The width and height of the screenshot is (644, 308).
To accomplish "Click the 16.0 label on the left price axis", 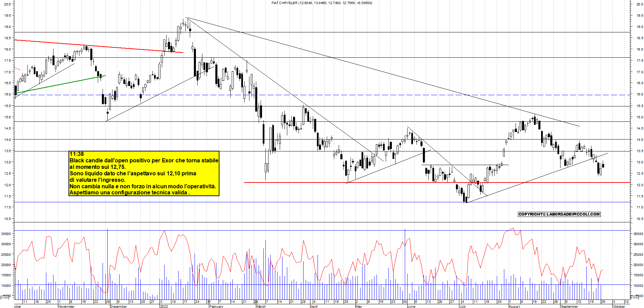I will tap(7, 94).
